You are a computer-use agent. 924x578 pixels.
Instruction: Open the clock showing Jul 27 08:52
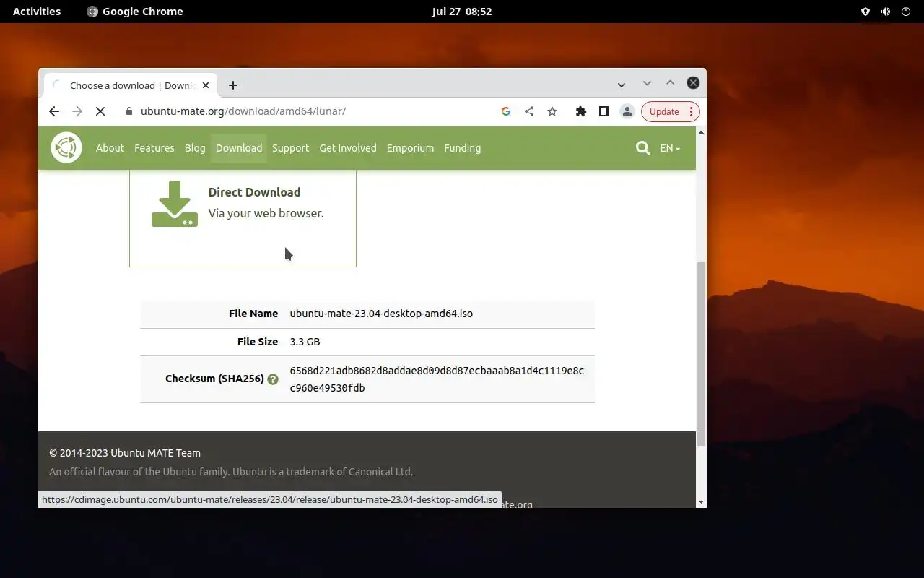pyautogui.click(x=462, y=12)
